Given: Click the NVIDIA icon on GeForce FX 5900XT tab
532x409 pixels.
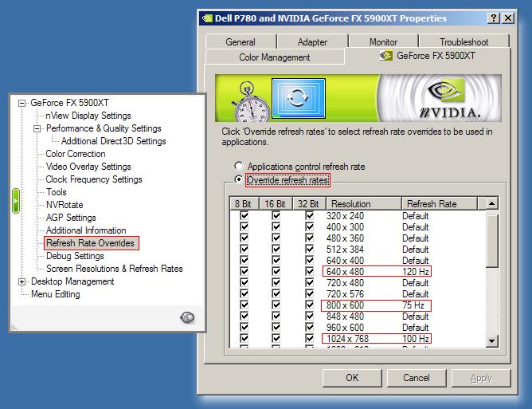Looking at the screenshot, I should click(386, 55).
